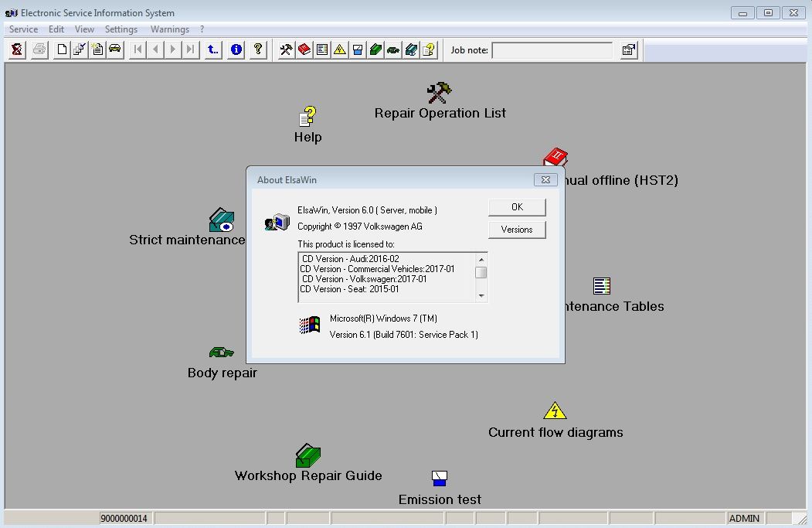Open the Workshop Repair Guide
This screenshot has width=812, height=528.
pyautogui.click(x=307, y=456)
